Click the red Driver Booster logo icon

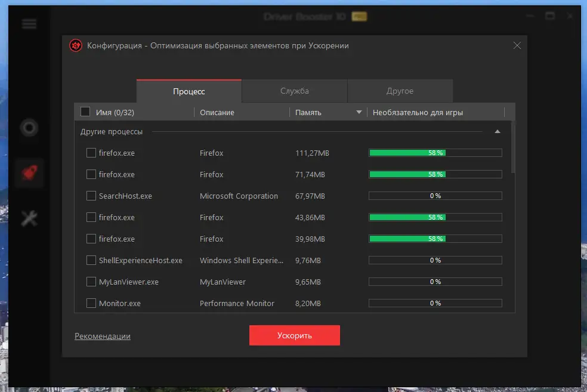pyautogui.click(x=76, y=46)
